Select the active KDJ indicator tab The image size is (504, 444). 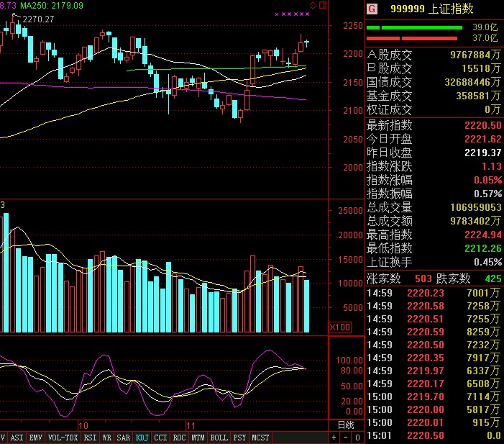tap(142, 438)
